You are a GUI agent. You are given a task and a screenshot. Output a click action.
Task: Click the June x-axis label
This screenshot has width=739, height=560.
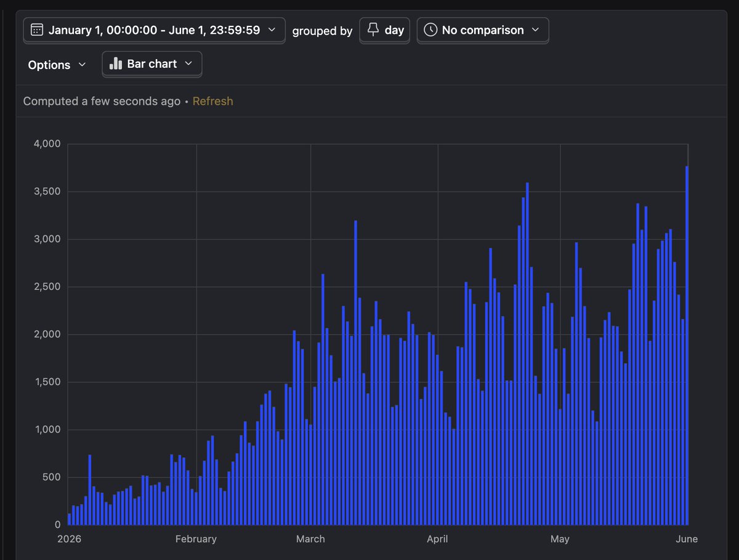pos(687,539)
